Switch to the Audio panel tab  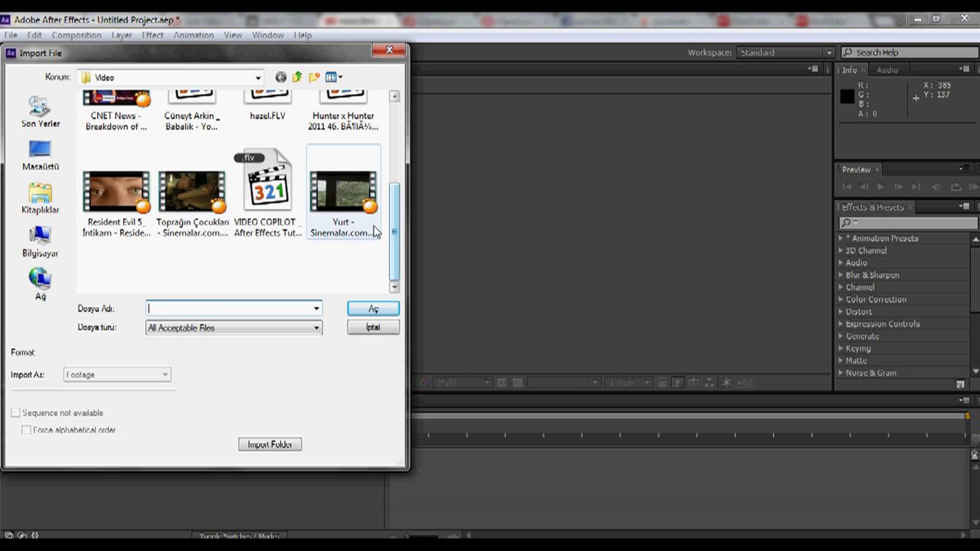(887, 70)
